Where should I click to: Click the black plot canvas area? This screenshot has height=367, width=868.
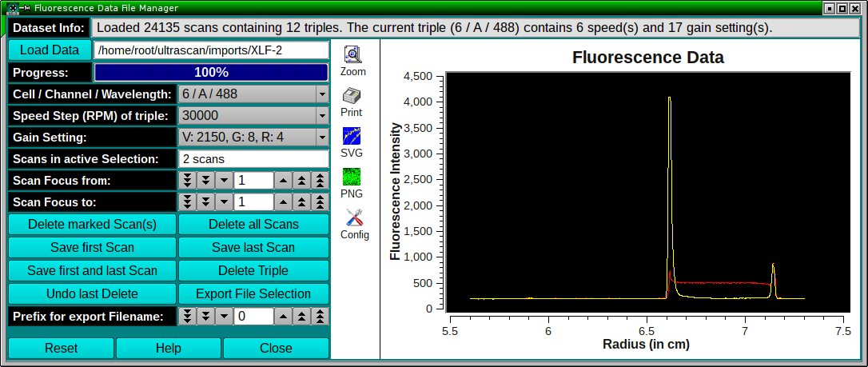[x=647, y=192]
